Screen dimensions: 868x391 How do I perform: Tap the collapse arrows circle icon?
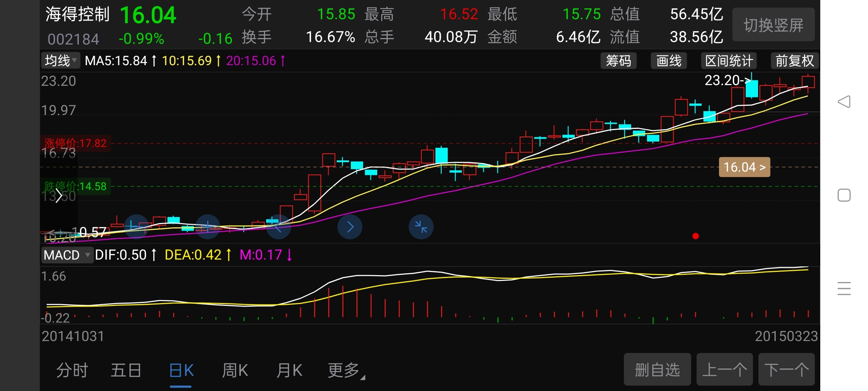point(421,227)
